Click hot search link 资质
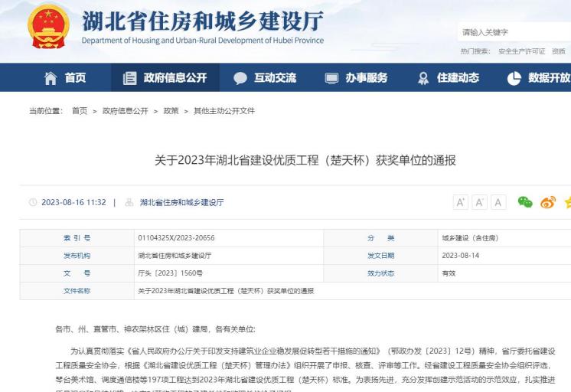Viewport: 571px width, 392px height. 559,51
